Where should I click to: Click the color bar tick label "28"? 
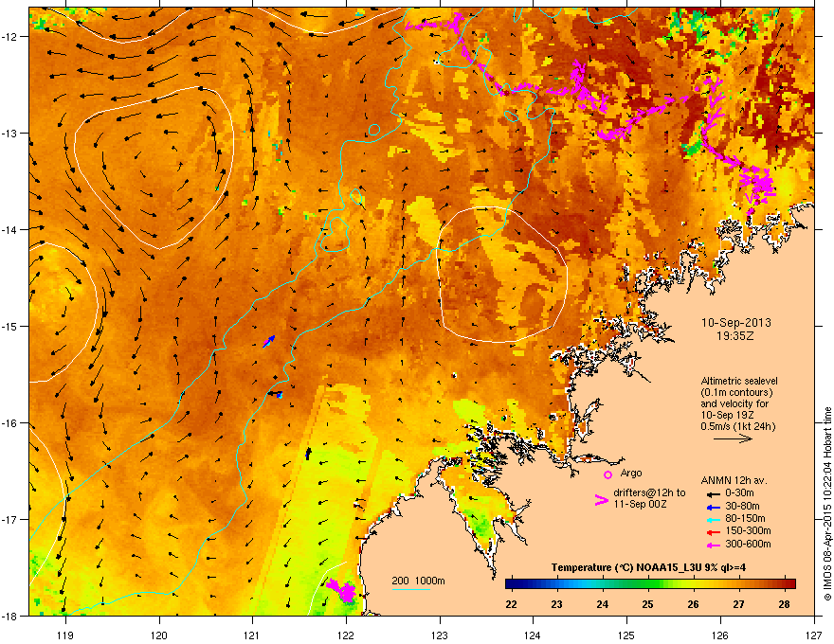(x=784, y=604)
